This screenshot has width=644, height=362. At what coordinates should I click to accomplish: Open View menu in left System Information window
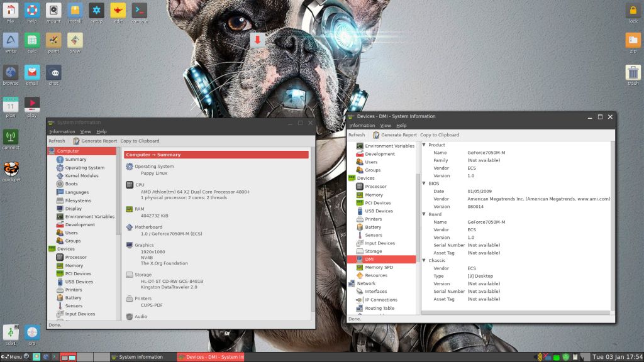click(86, 132)
